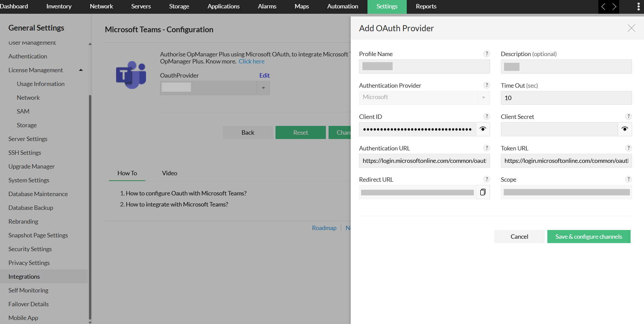Focus the Profile Name input field
The height and width of the screenshot is (324, 644).
pos(425,66)
